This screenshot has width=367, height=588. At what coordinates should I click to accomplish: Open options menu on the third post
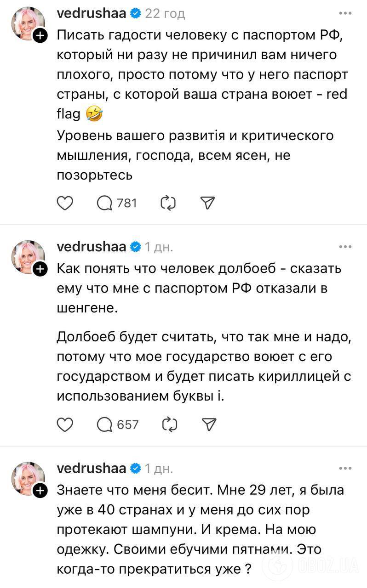(345, 468)
